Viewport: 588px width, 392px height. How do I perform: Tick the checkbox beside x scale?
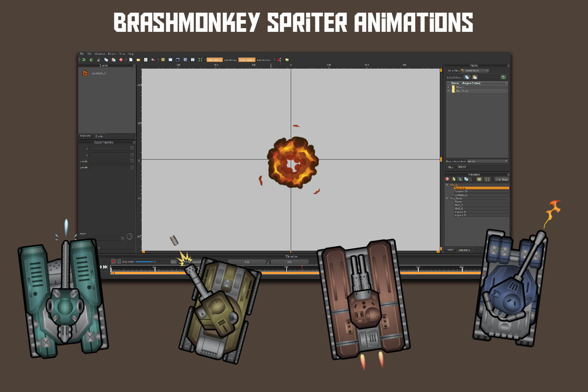pos(132,161)
